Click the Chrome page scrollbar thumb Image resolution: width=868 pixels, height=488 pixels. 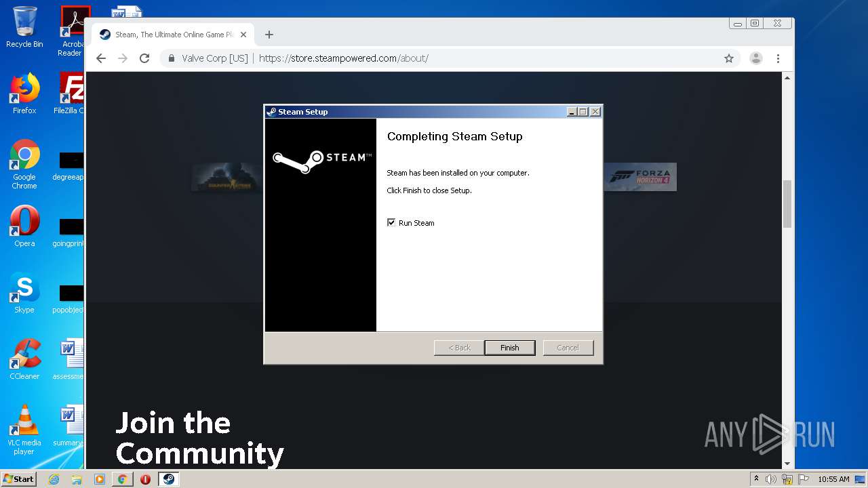(787, 204)
